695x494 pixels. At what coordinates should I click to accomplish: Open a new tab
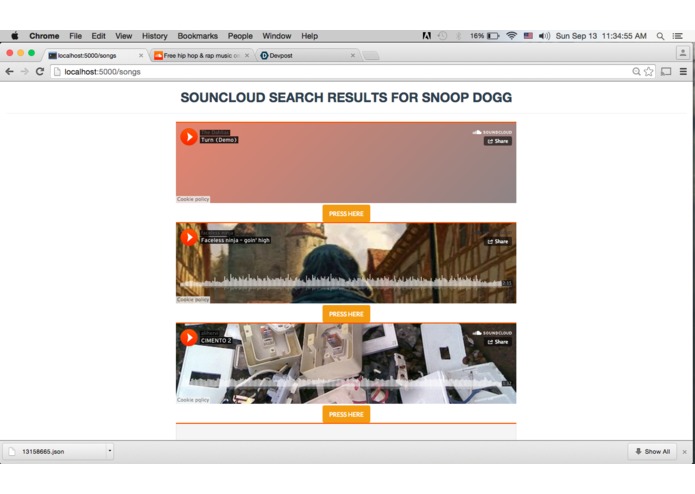pyautogui.click(x=371, y=55)
